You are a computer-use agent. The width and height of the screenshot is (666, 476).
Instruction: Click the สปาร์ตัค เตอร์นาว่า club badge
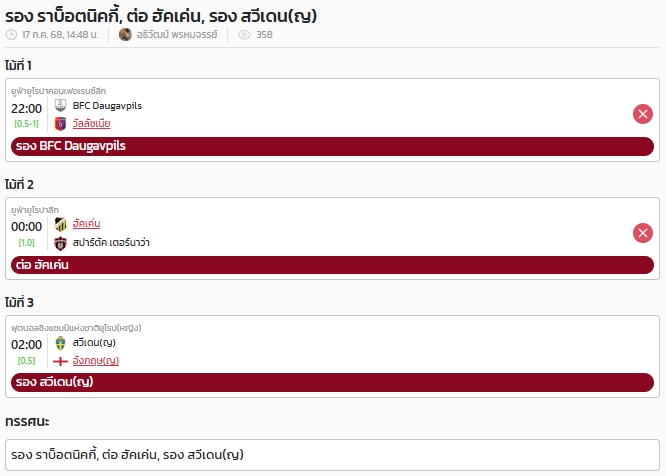(x=60, y=243)
